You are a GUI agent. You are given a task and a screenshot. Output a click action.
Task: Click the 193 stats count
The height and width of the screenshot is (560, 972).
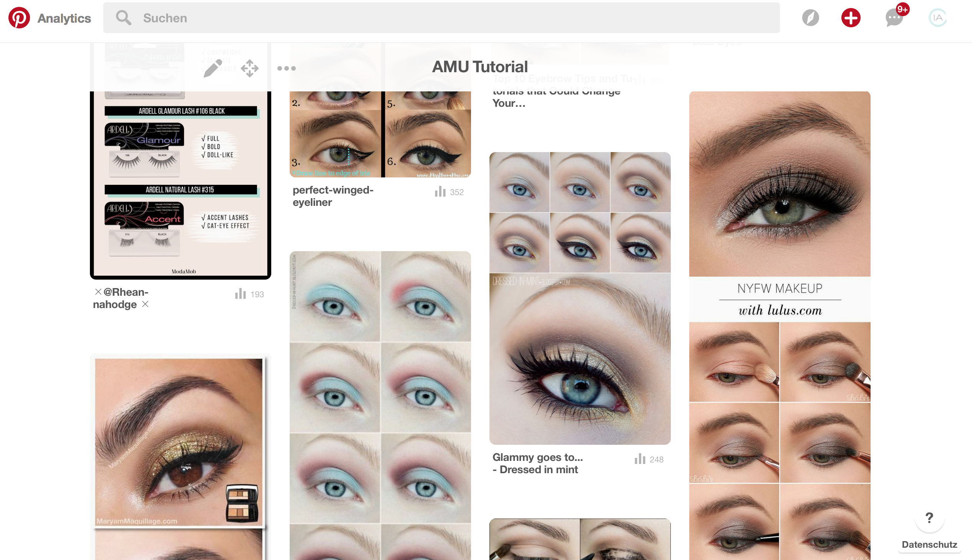click(x=257, y=294)
